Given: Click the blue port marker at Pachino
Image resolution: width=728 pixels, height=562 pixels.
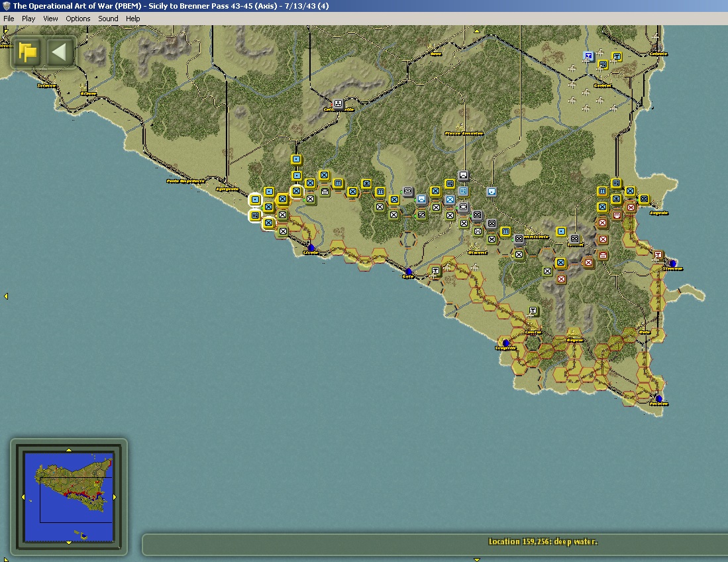Looking at the screenshot, I should [x=658, y=398].
